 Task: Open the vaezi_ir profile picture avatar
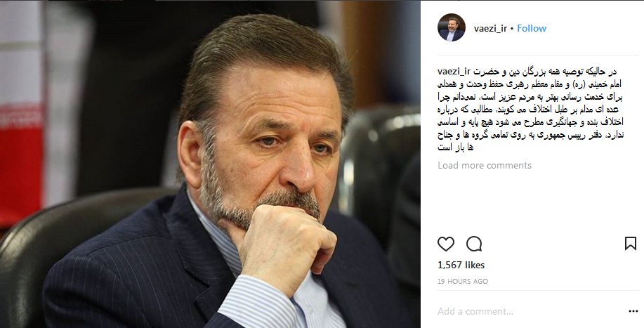pyautogui.click(x=452, y=27)
